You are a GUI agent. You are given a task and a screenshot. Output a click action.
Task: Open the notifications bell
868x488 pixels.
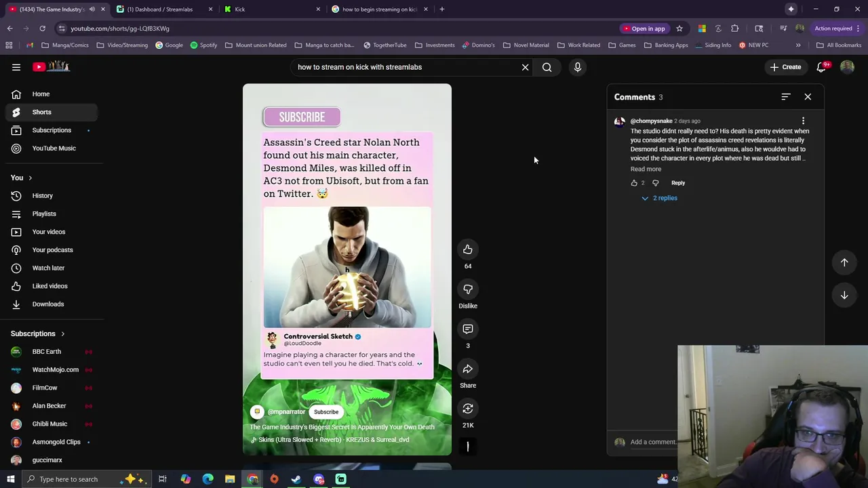[x=821, y=67]
